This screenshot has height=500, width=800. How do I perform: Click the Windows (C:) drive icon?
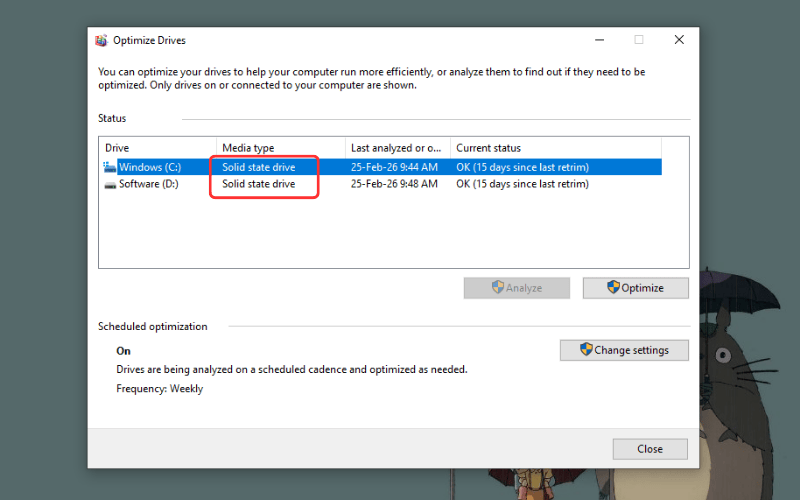pos(109,167)
